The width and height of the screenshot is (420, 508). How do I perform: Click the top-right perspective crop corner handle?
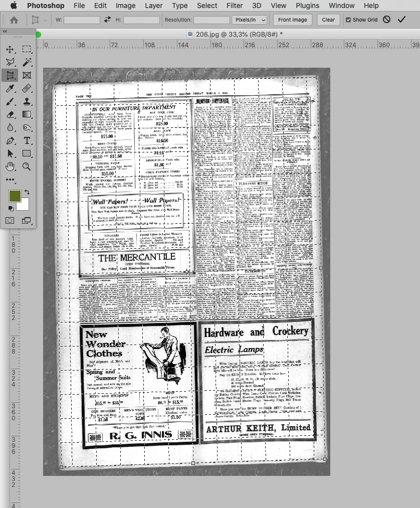click(x=317, y=77)
